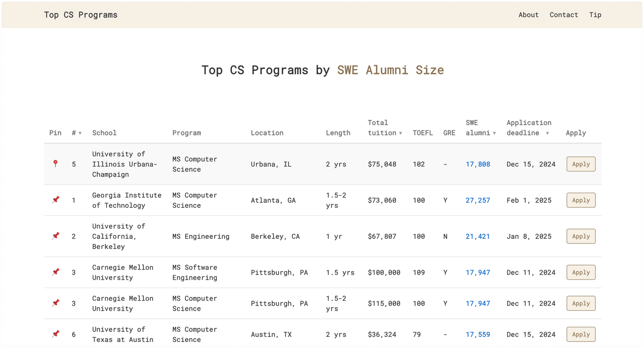This screenshot has width=644, height=348.
Task: Open the About page
Action: point(528,15)
